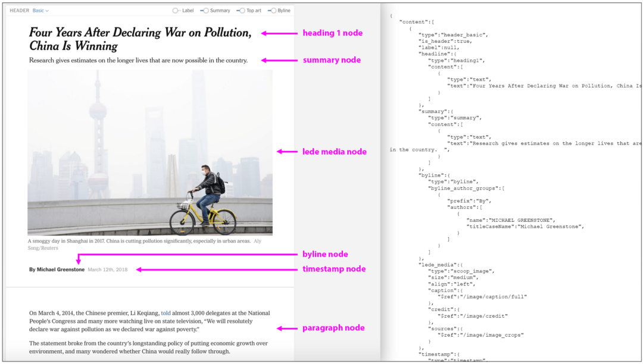This screenshot has height=364, width=643.
Task: Toggle the Label switch
Action: coord(176,11)
